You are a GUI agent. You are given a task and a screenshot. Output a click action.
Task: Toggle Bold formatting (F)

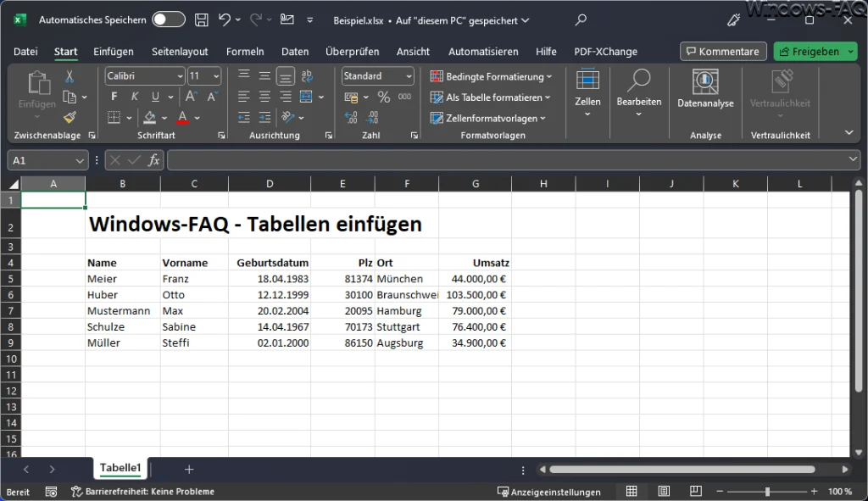pyautogui.click(x=114, y=97)
